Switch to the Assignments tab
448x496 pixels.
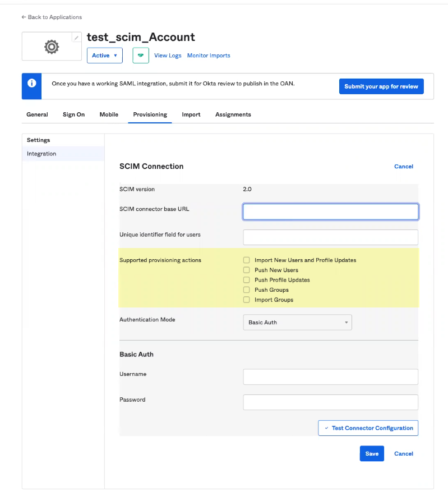(233, 114)
